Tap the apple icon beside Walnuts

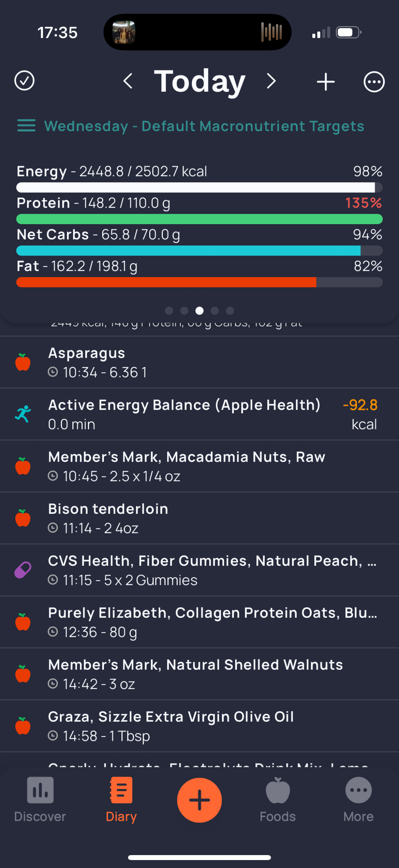click(x=23, y=674)
